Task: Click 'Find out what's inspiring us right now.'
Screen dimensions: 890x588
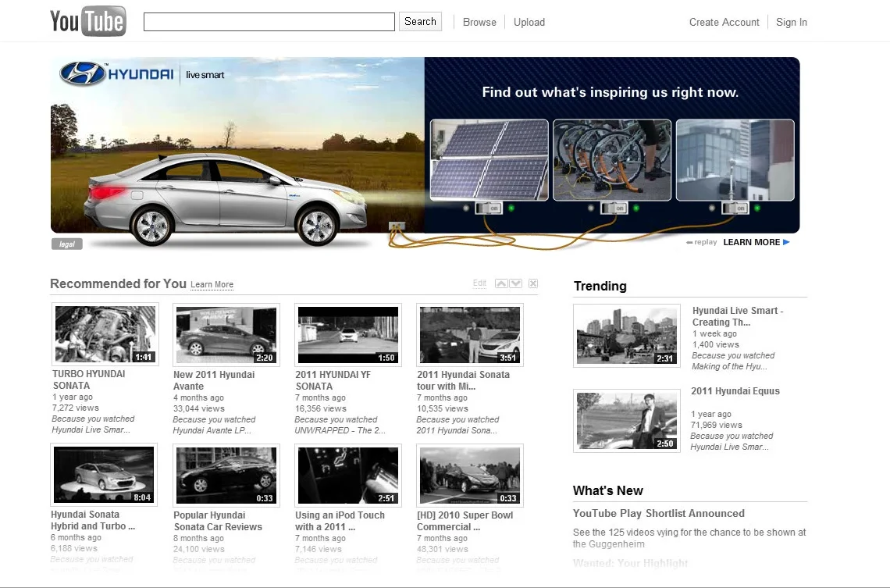Action: click(611, 92)
